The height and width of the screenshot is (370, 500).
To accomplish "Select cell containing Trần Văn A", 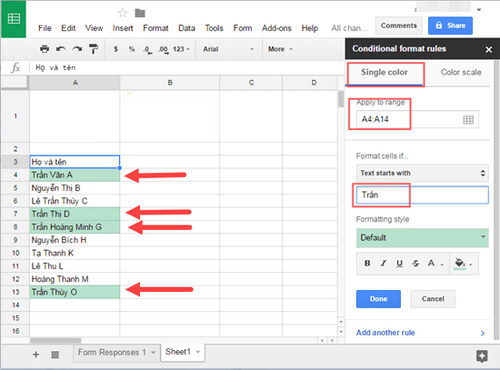I will [x=75, y=175].
